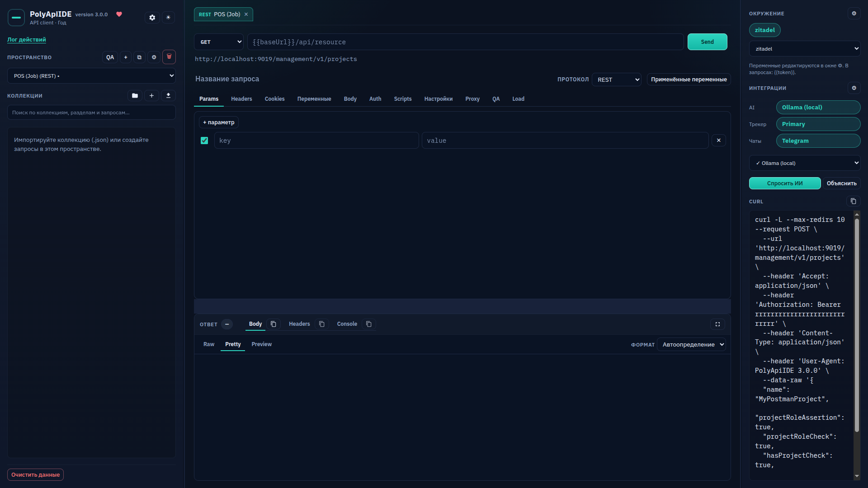
Task: Create a collection folder with the folder icon
Action: (135, 96)
